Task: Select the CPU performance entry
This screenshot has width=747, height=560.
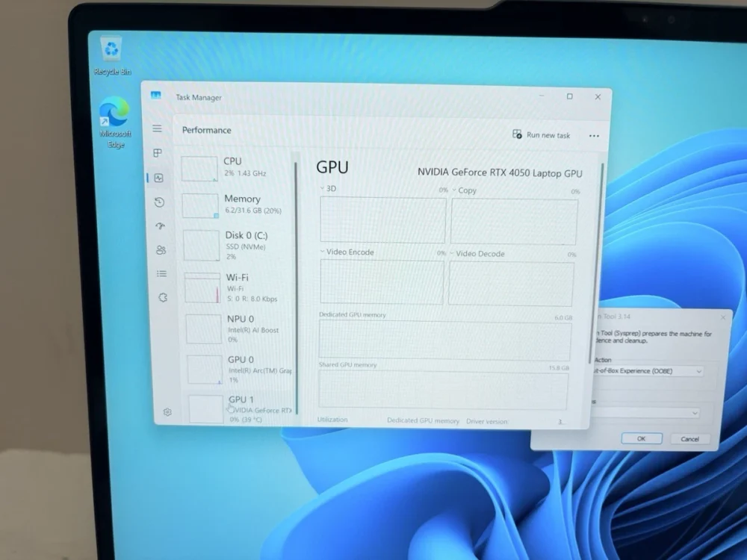Action: 235,168
